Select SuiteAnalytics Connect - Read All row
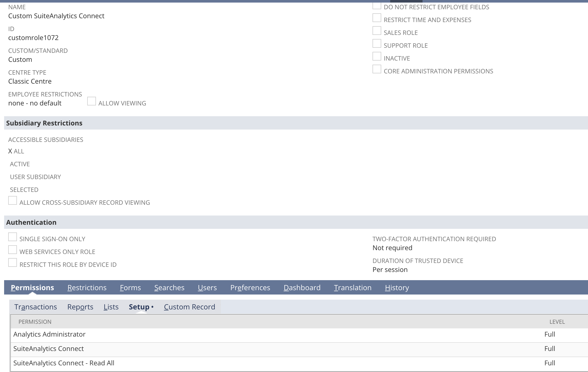Screen dimensions: 588x372 [x=299, y=364]
